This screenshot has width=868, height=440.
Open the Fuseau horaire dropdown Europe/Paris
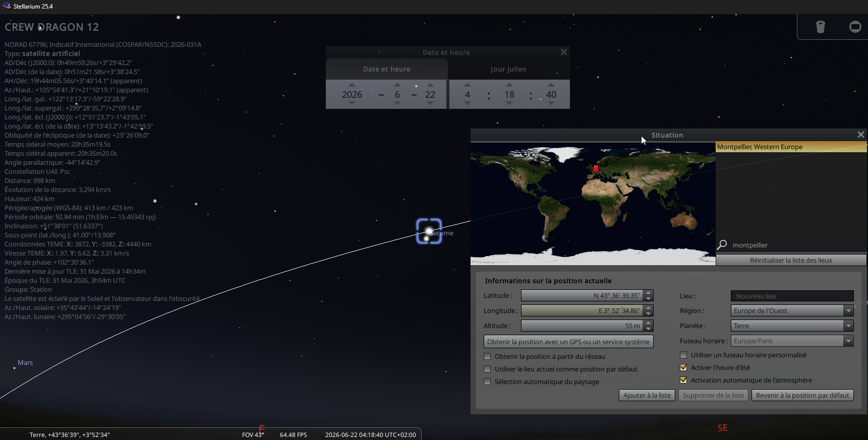point(792,341)
